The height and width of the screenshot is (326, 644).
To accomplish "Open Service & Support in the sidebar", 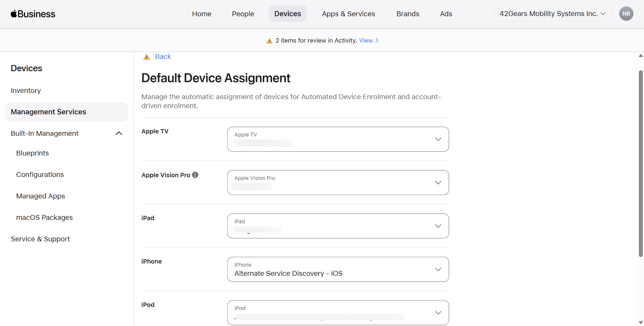I will click(x=40, y=239).
